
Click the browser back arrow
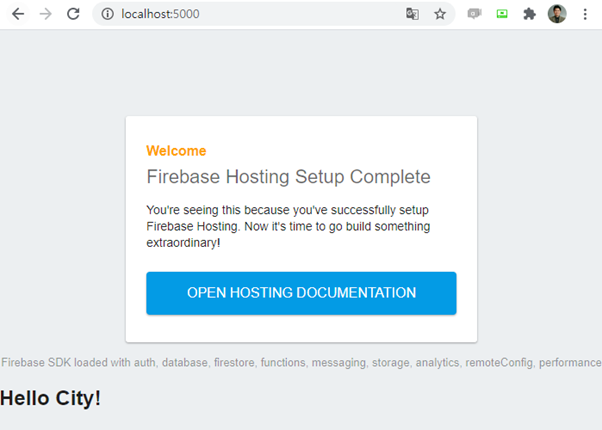(18, 14)
